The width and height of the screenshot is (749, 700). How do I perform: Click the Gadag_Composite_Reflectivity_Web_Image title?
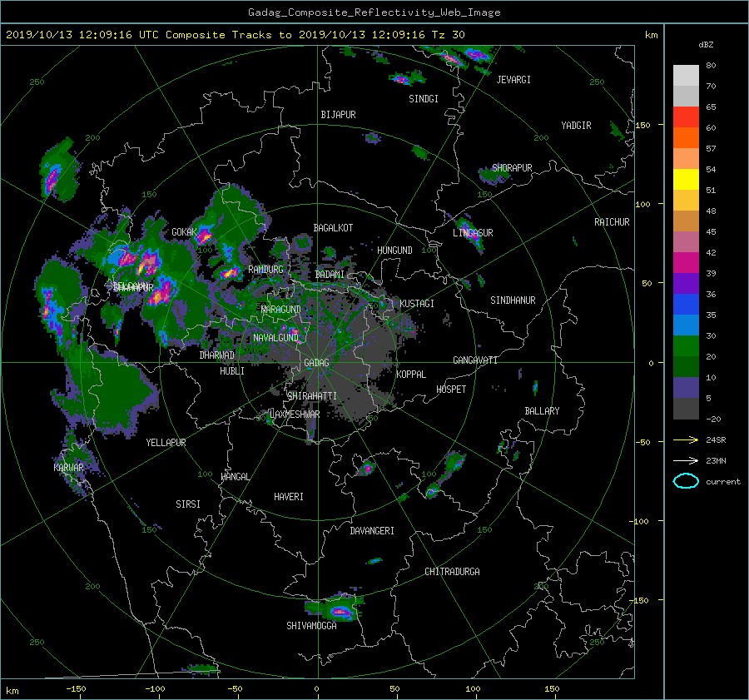[x=374, y=12]
